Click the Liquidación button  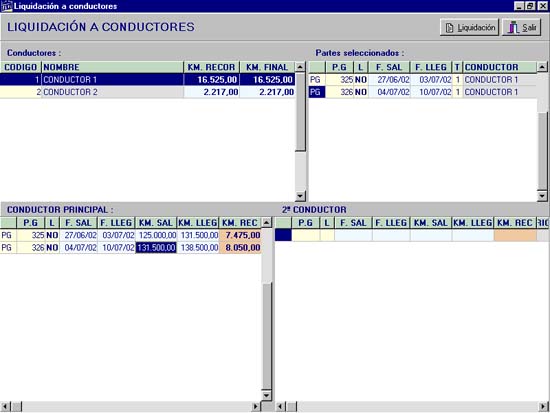click(x=469, y=27)
